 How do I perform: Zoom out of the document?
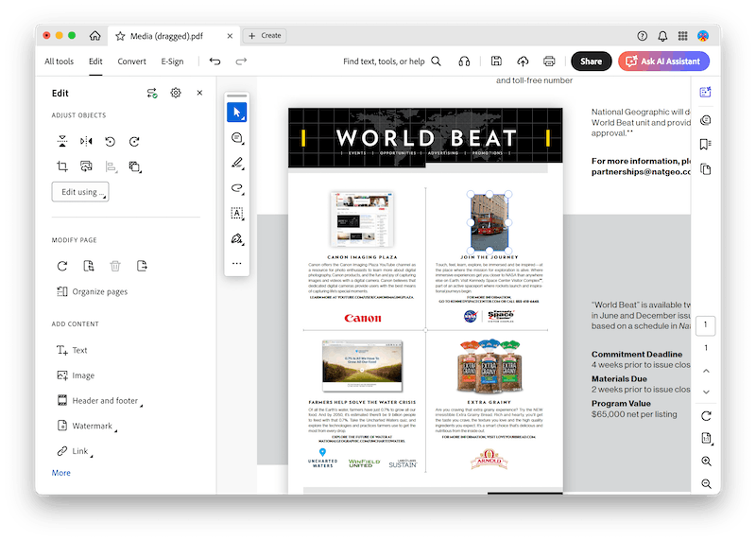point(706,484)
